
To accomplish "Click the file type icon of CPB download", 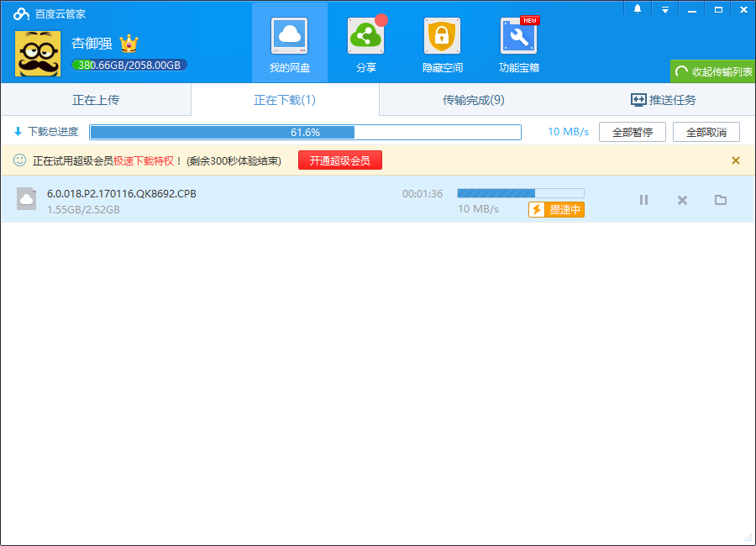I will 27,199.
